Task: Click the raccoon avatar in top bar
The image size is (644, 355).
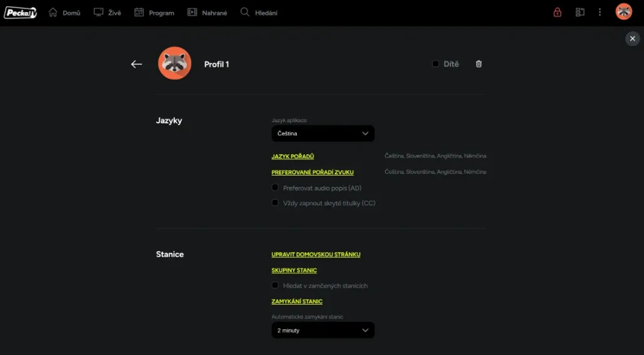Action: [x=623, y=12]
